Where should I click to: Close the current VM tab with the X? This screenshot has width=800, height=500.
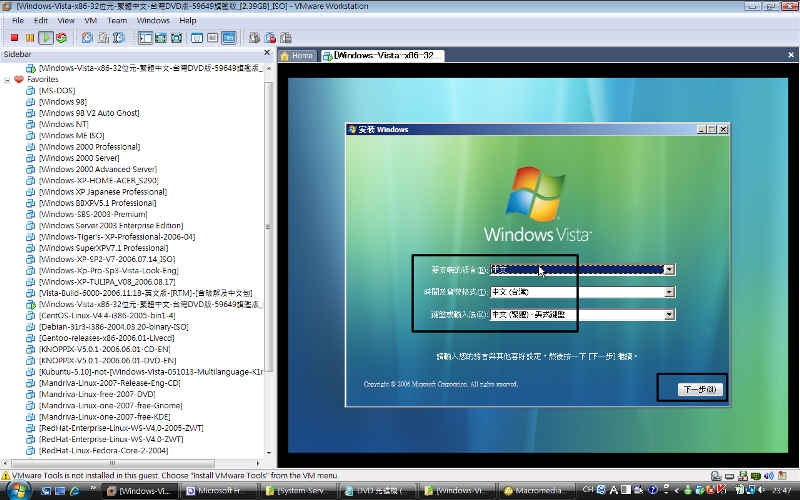click(x=791, y=55)
